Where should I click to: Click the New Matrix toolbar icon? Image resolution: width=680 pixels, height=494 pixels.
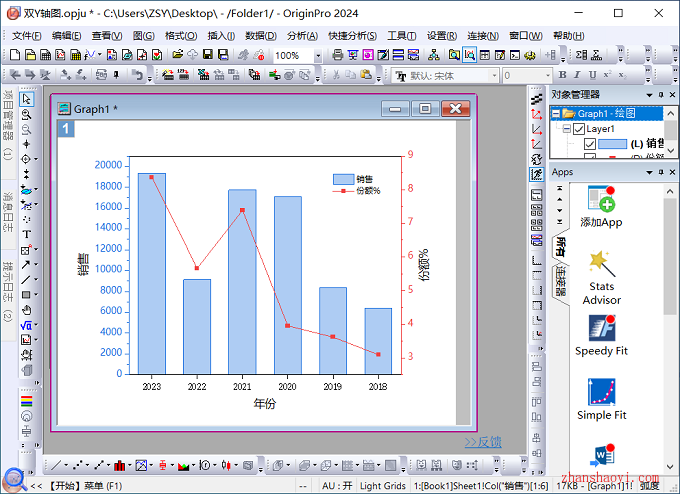point(75,55)
